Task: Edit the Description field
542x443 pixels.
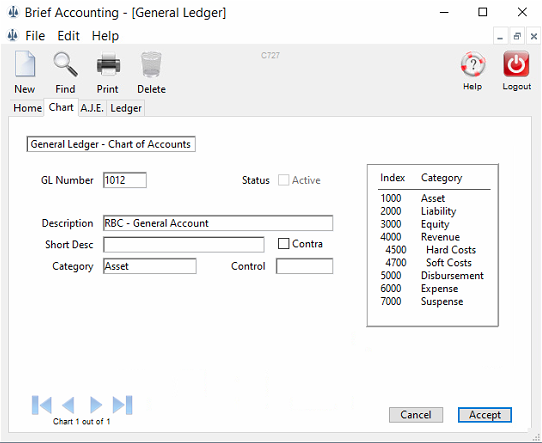Action: click(218, 223)
